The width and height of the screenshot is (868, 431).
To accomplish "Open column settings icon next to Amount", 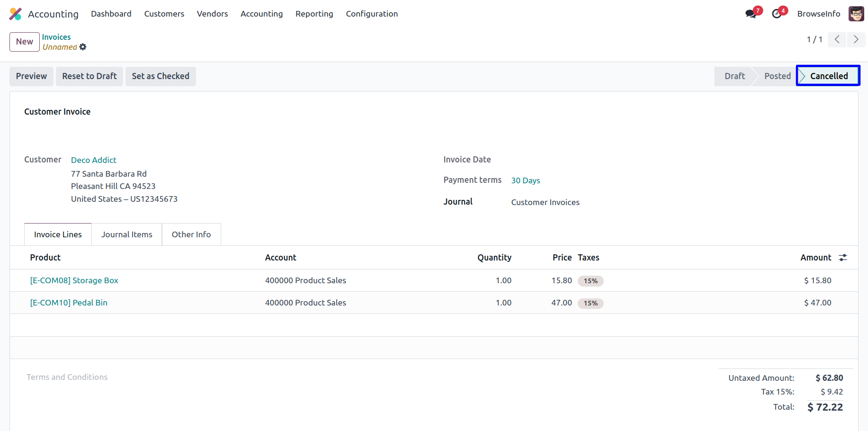I will coord(843,258).
